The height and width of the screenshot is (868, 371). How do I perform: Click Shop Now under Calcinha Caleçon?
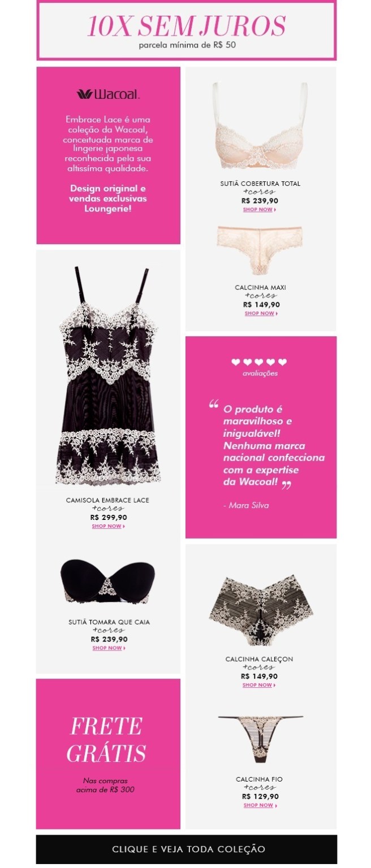click(x=259, y=685)
